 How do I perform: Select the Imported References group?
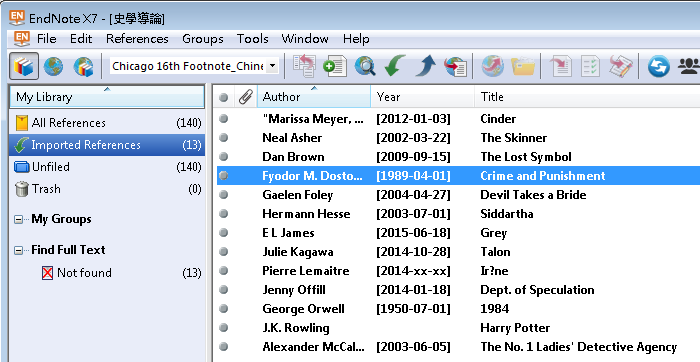tap(107, 145)
